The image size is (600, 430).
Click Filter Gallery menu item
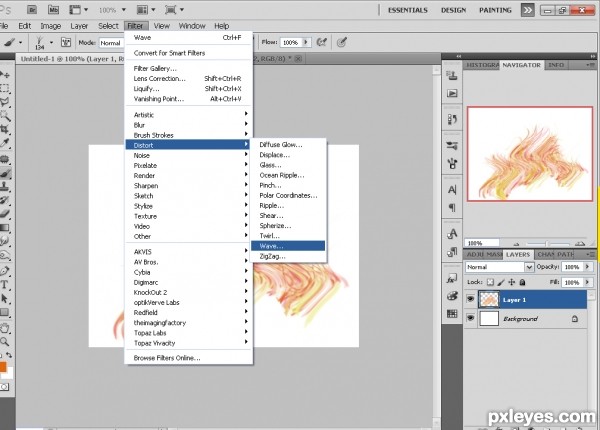188,68
